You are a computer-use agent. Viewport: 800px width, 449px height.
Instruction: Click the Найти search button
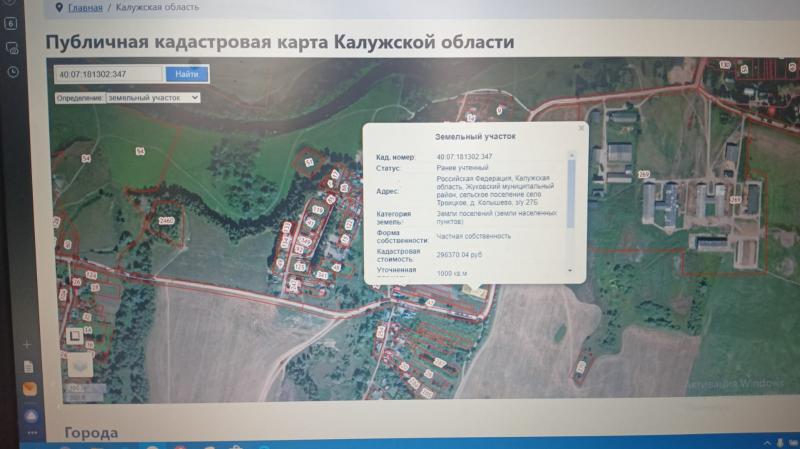(187, 74)
